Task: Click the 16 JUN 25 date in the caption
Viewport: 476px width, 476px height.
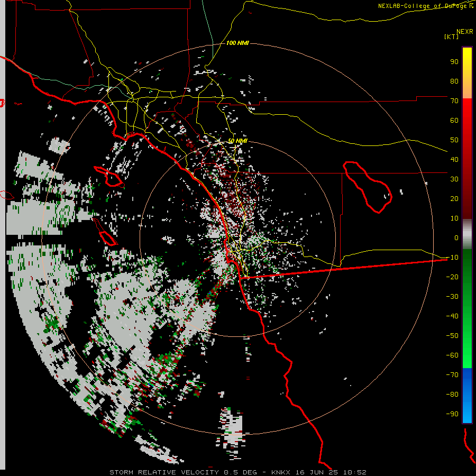Action: [317, 472]
